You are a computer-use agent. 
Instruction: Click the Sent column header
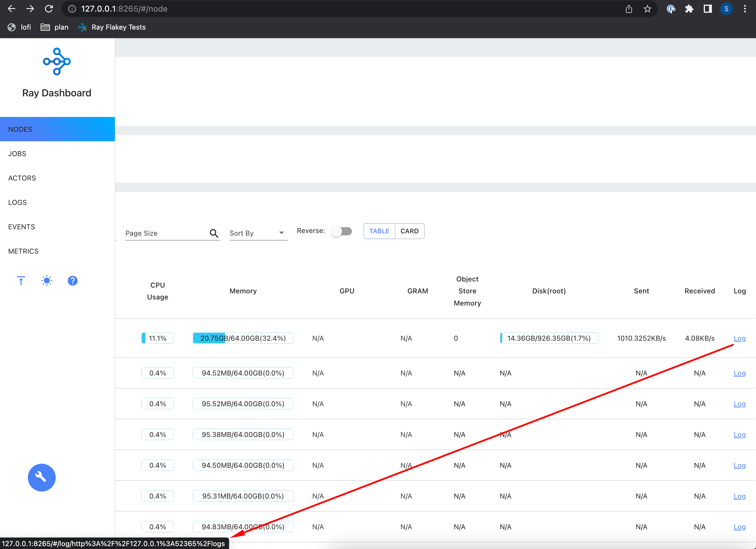tap(641, 291)
